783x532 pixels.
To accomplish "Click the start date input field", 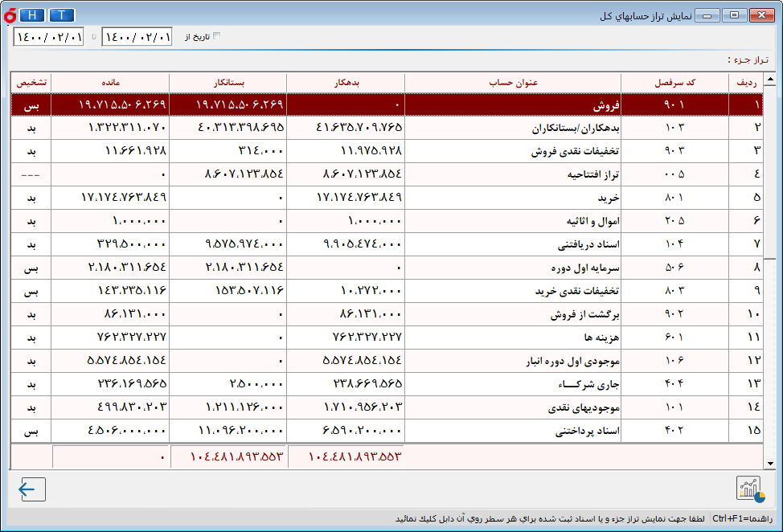I will tap(137, 37).
